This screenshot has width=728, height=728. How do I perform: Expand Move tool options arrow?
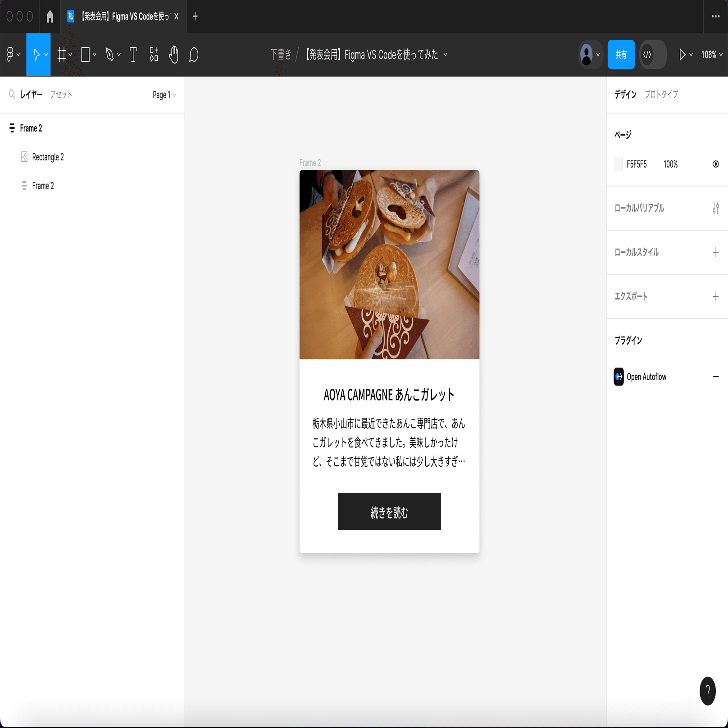[46, 55]
